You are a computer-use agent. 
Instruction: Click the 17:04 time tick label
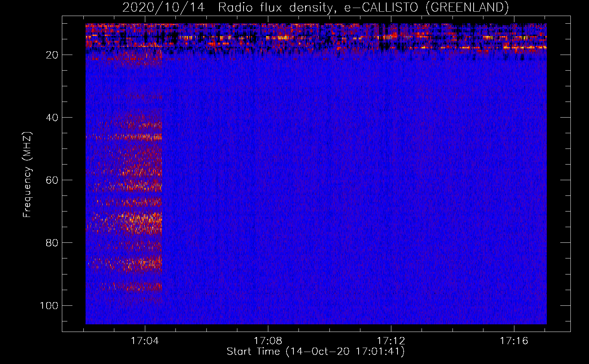(145, 341)
